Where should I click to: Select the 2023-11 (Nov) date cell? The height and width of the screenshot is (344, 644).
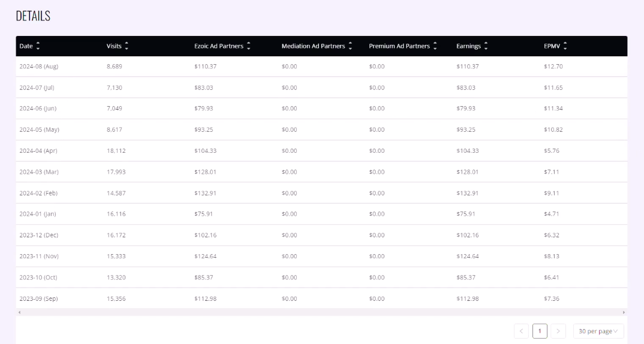39,256
